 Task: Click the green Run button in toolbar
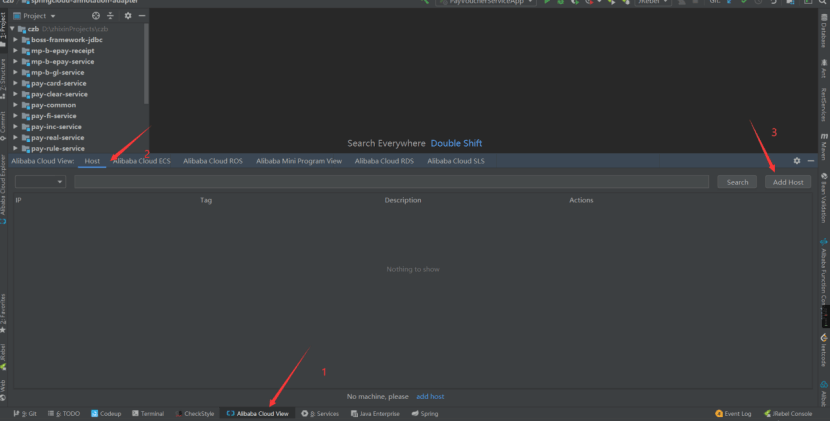(546, 3)
